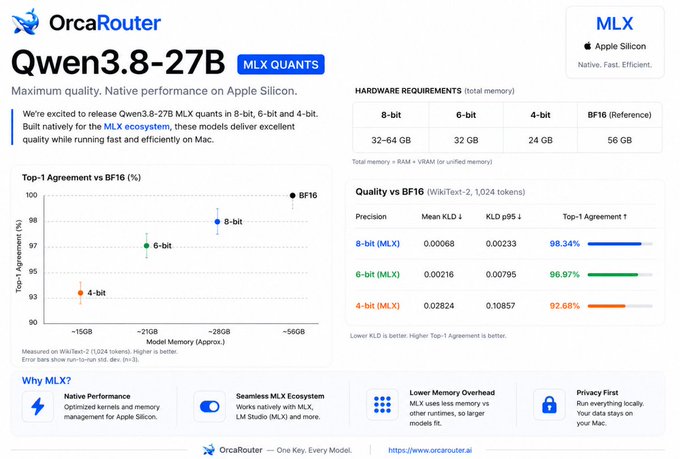Click the Why MLX? heading
680x459 pixels.
[x=46, y=381]
